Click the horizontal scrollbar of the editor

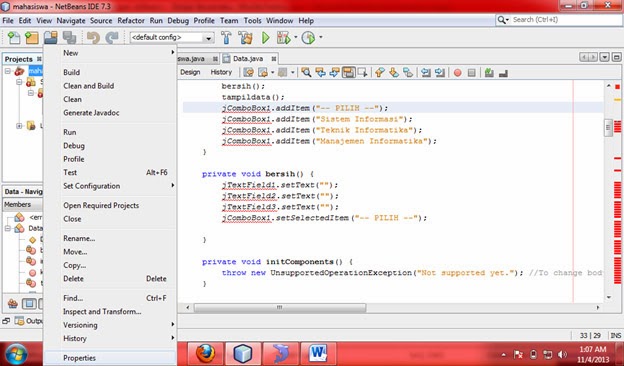280,308
